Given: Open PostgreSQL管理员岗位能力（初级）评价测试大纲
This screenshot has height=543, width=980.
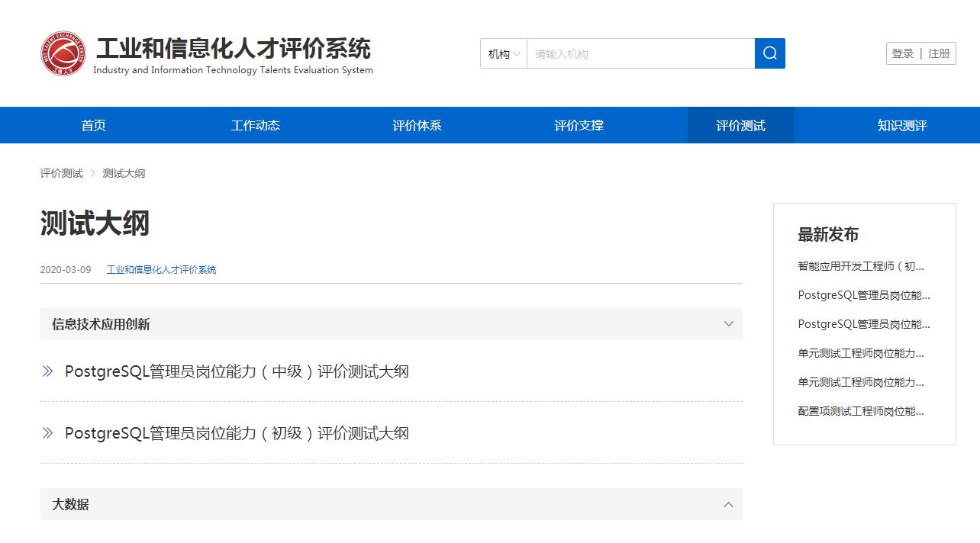Looking at the screenshot, I should [237, 433].
